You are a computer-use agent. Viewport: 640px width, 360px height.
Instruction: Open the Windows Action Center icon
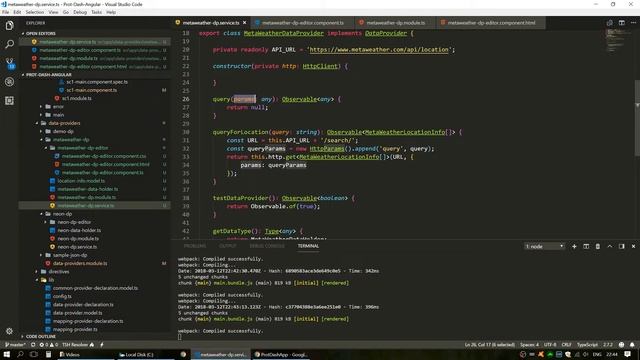[x=628, y=354]
